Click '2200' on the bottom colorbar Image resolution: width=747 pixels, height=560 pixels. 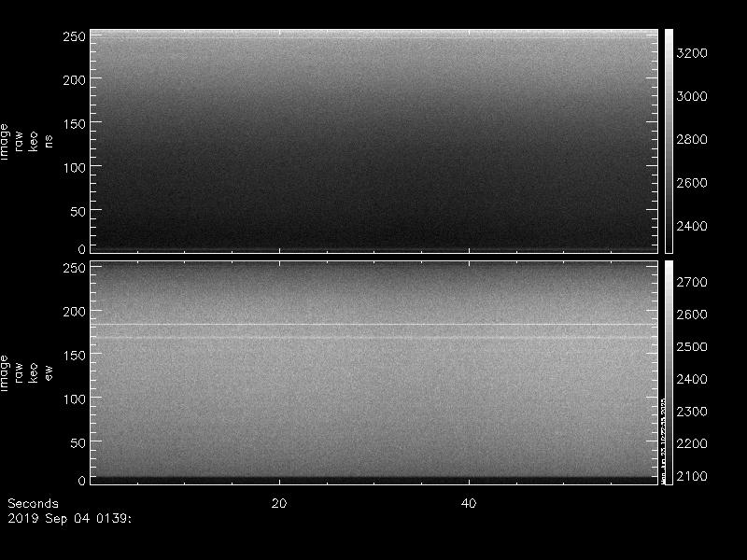(x=692, y=444)
